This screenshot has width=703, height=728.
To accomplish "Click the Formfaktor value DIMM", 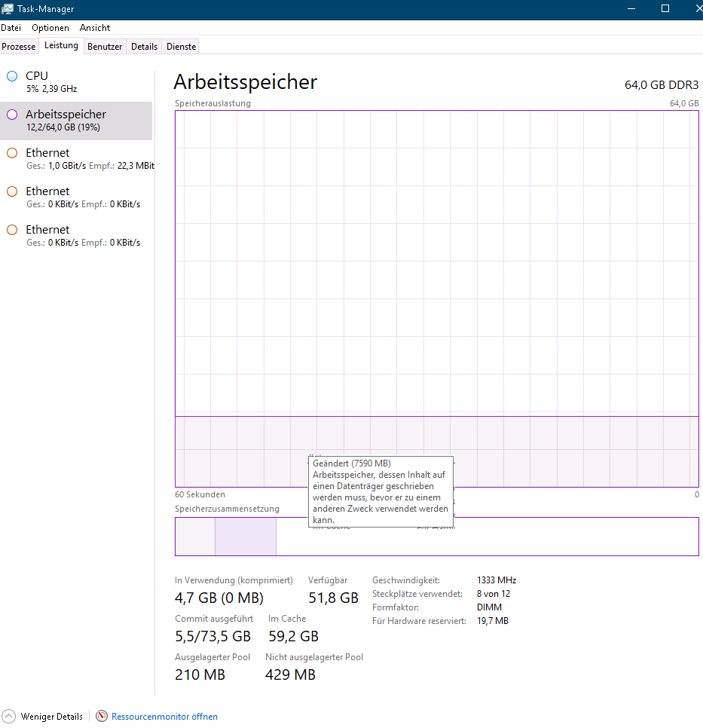I will [x=490, y=607].
